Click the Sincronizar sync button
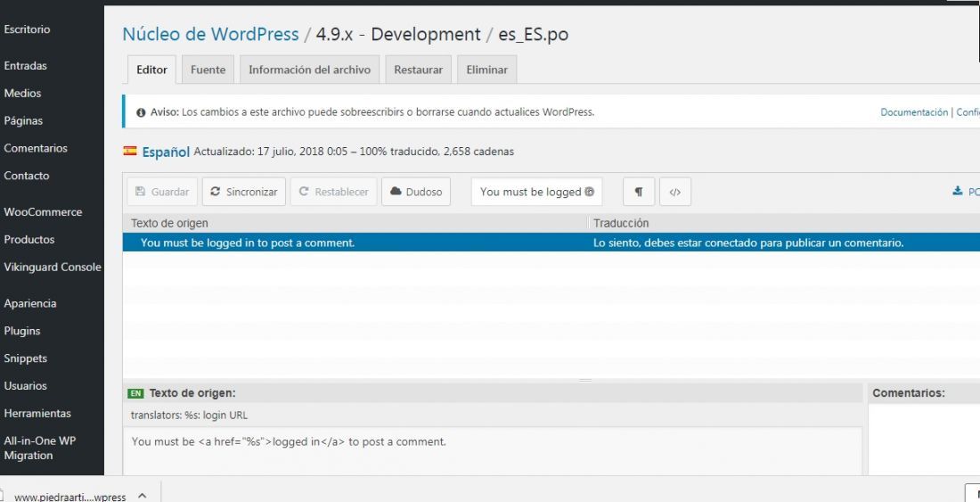The image size is (980, 502). [244, 192]
